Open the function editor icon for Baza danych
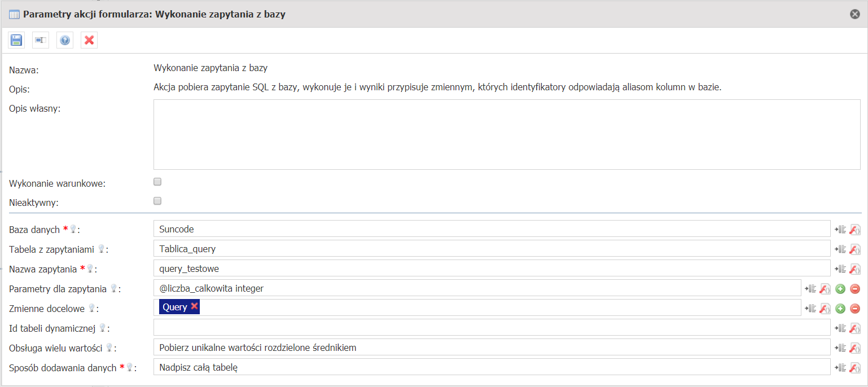 click(x=855, y=230)
